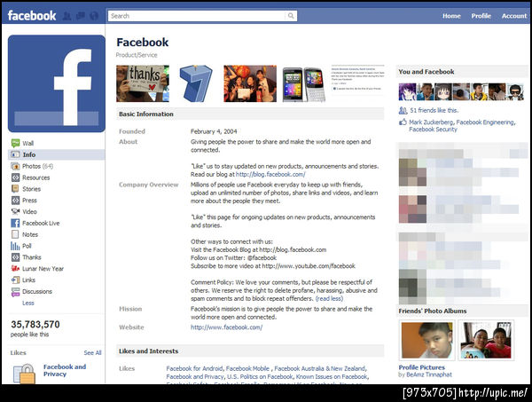This screenshot has width=532, height=402.
Task: Click the search magnifier button
Action: pos(291,16)
